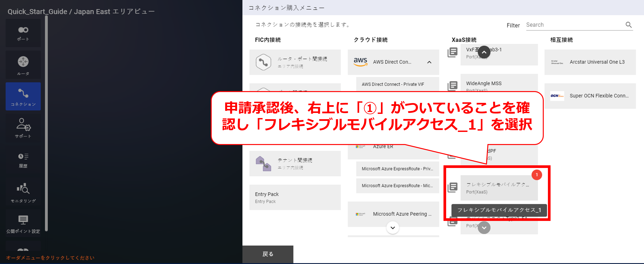Click the Arcstar Universal One logo

[557, 62]
